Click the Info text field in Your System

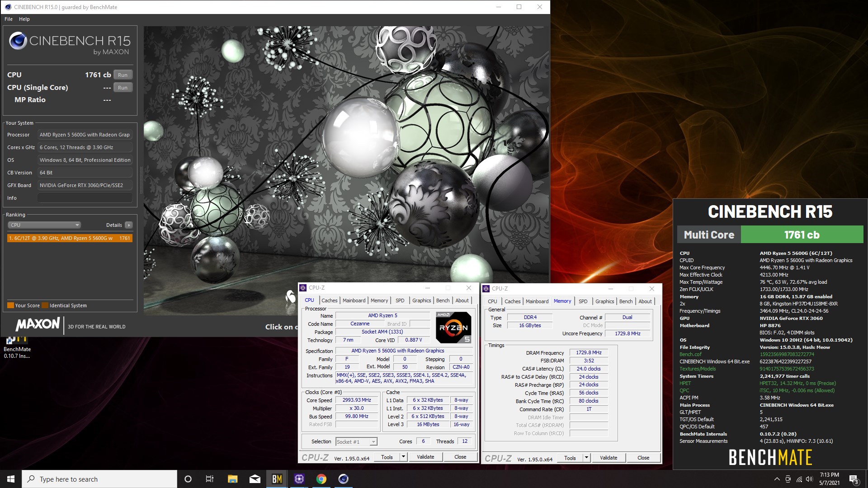tap(85, 198)
